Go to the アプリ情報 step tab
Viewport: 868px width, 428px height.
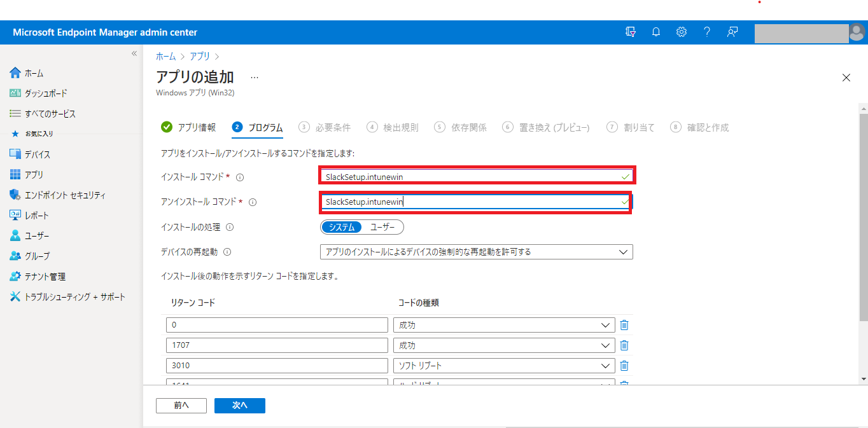click(188, 127)
